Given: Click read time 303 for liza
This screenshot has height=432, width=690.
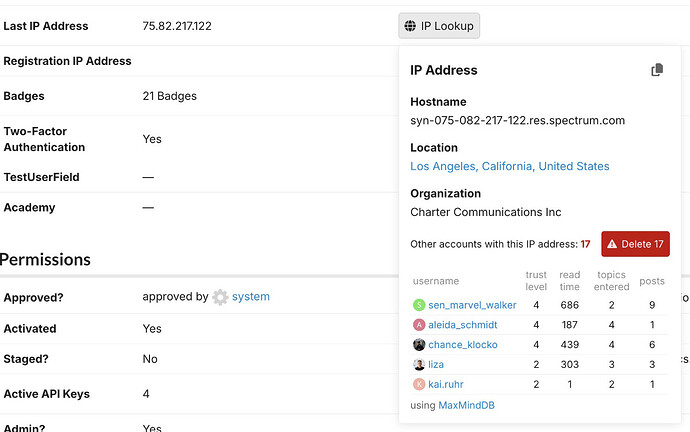Looking at the screenshot, I should tap(569, 364).
